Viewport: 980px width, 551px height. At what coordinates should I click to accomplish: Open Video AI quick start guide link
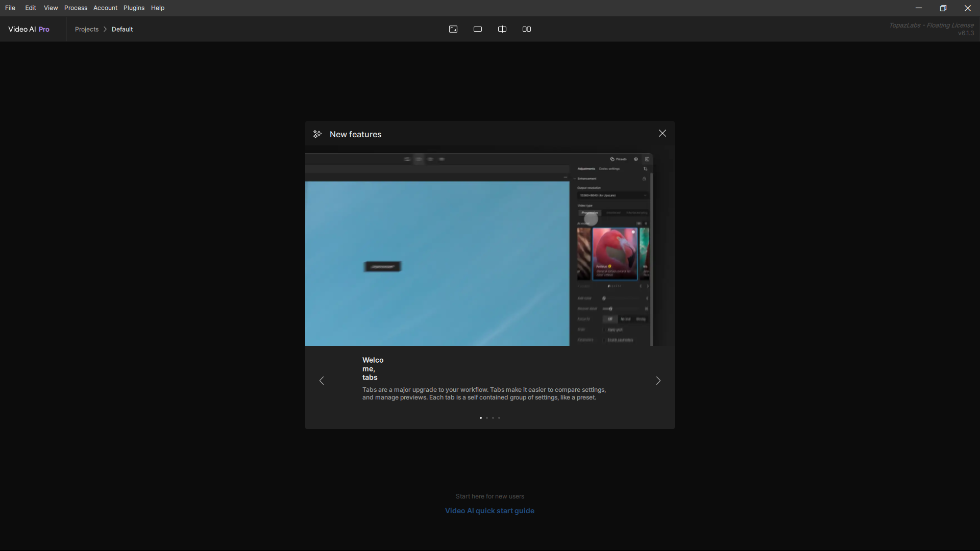pyautogui.click(x=489, y=511)
